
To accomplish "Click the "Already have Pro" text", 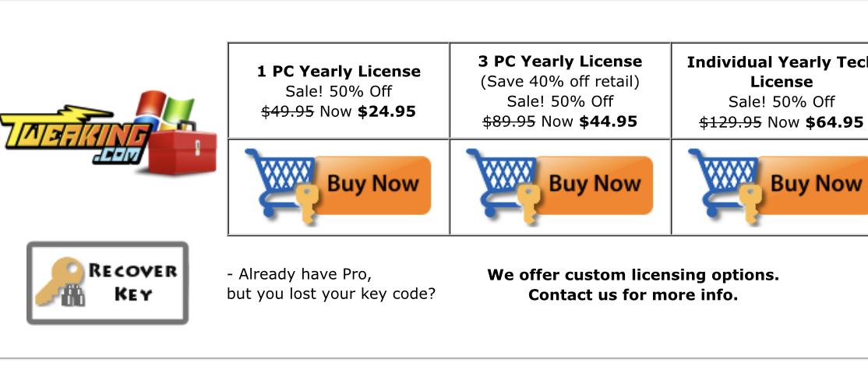I will 300,274.
